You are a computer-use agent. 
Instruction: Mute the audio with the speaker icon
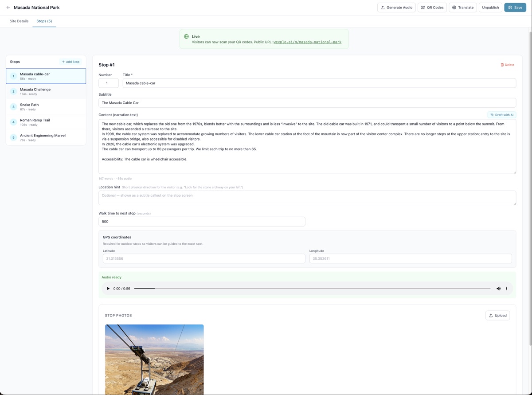coord(498,289)
